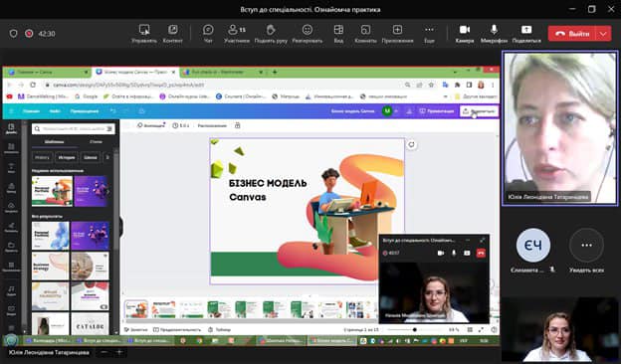Open the Design icon in Canva sidebar
The height and width of the screenshot is (364, 621).
(11, 128)
